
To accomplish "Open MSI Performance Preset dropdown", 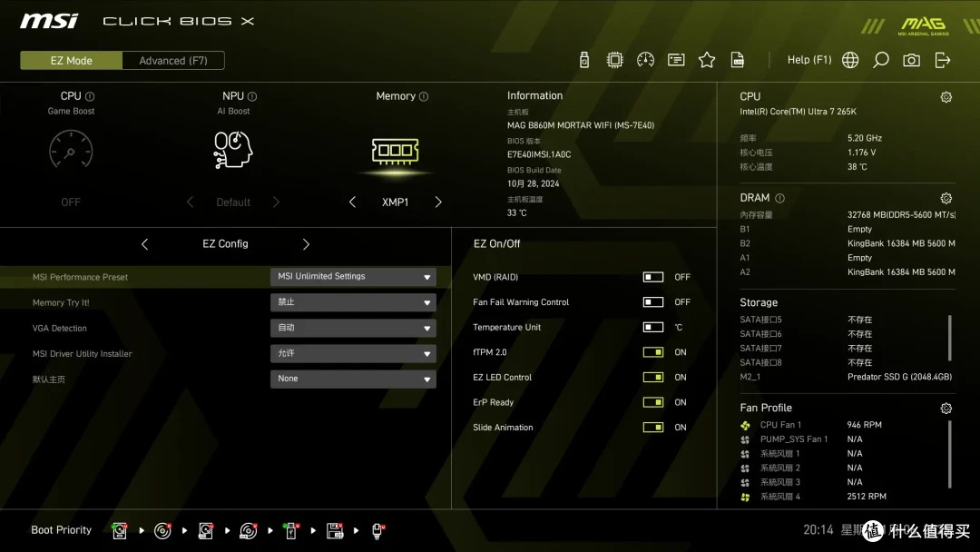I will pos(353,276).
